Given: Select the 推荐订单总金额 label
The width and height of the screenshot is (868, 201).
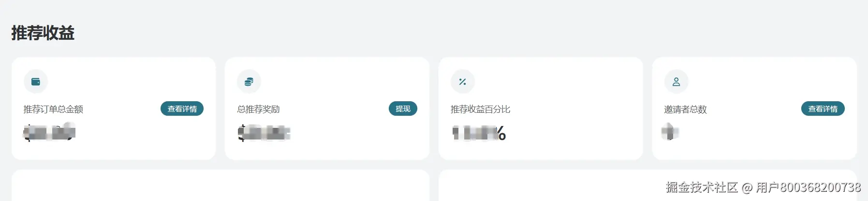Looking at the screenshot, I should pos(53,109).
